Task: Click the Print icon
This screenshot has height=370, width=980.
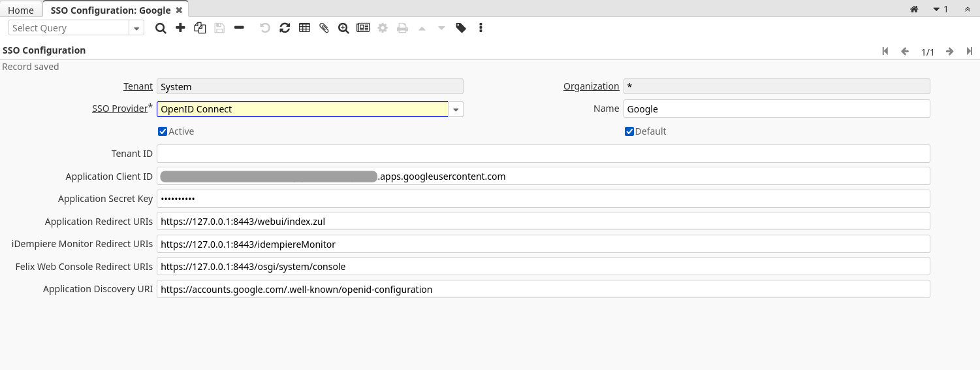Action: [402, 28]
